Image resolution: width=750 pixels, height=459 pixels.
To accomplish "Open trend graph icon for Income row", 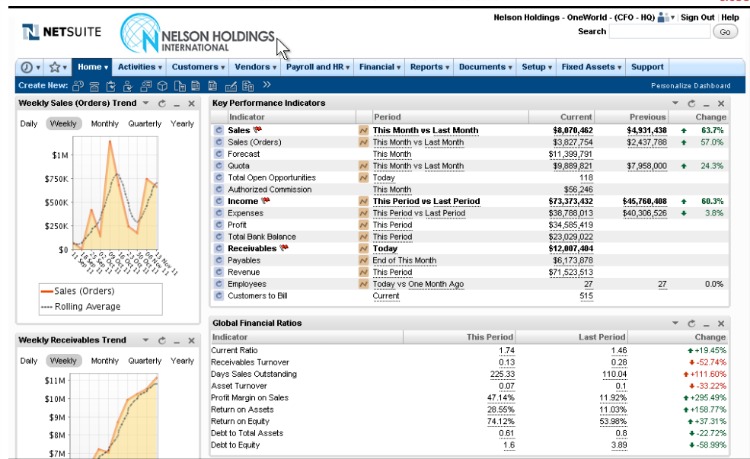I will click(x=364, y=201).
